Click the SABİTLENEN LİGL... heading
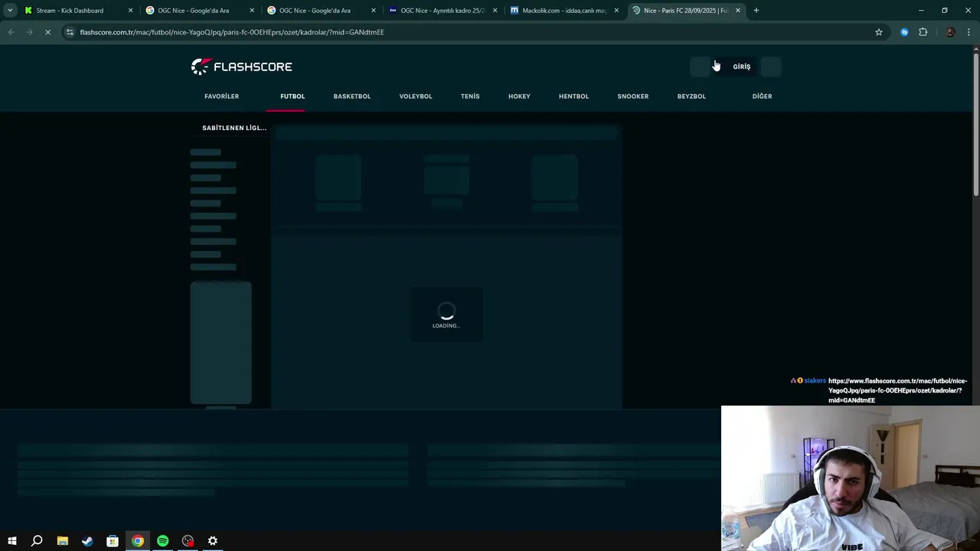 click(x=234, y=128)
